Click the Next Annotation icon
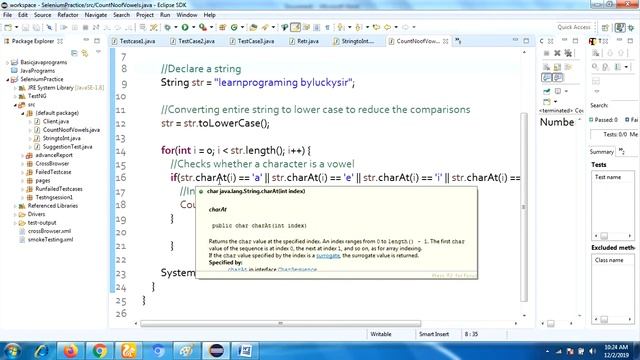 341,27
